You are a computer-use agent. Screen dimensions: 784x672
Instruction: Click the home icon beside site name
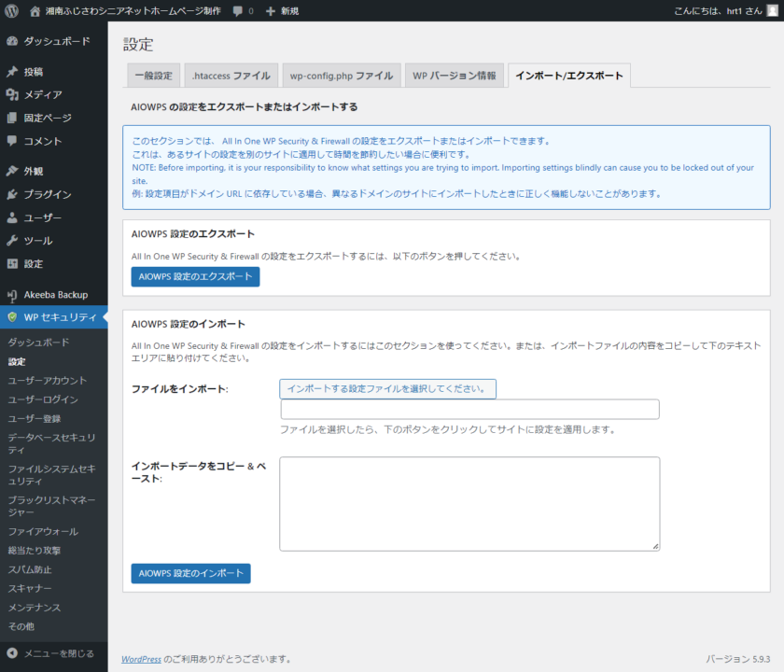pos(35,11)
